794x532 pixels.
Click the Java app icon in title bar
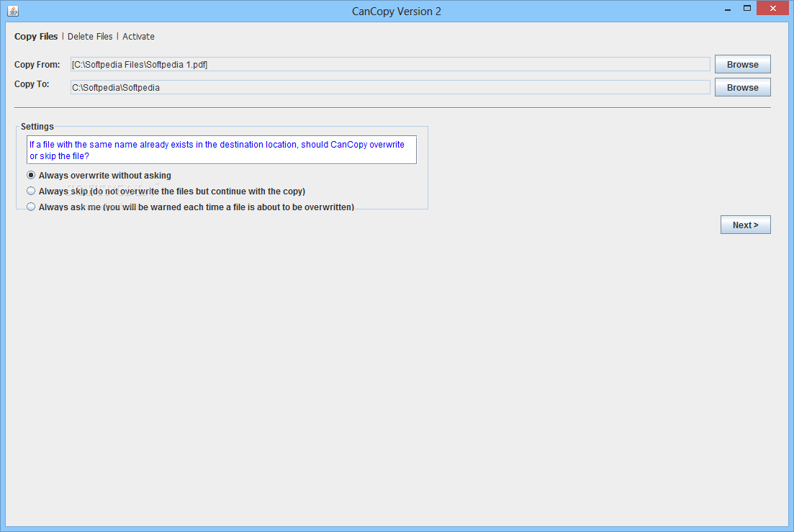tap(13, 11)
